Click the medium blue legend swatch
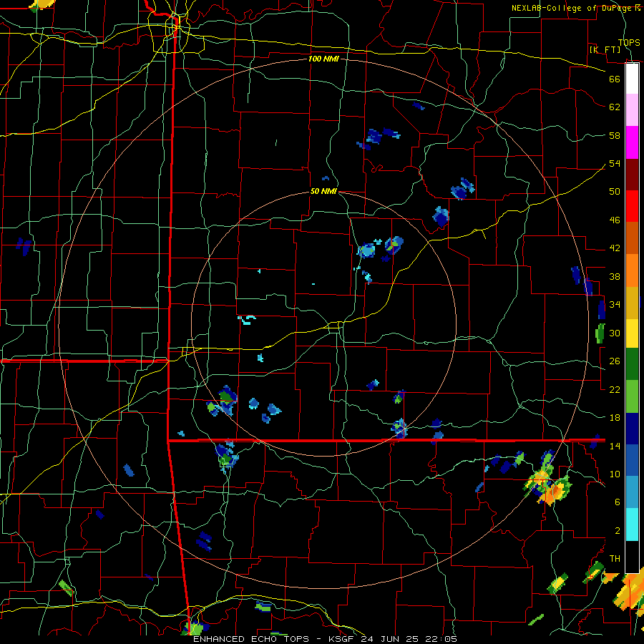Image resolution: width=644 pixels, height=644 pixels. 632,460
